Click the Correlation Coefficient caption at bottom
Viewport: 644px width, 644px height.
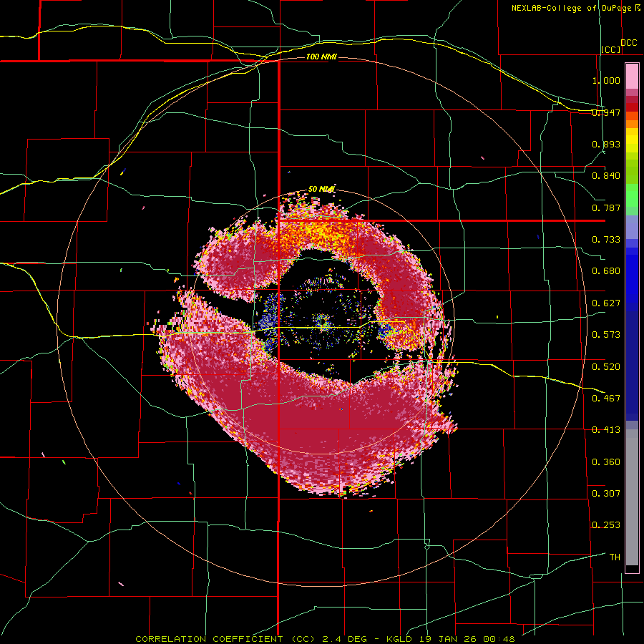[325, 639]
